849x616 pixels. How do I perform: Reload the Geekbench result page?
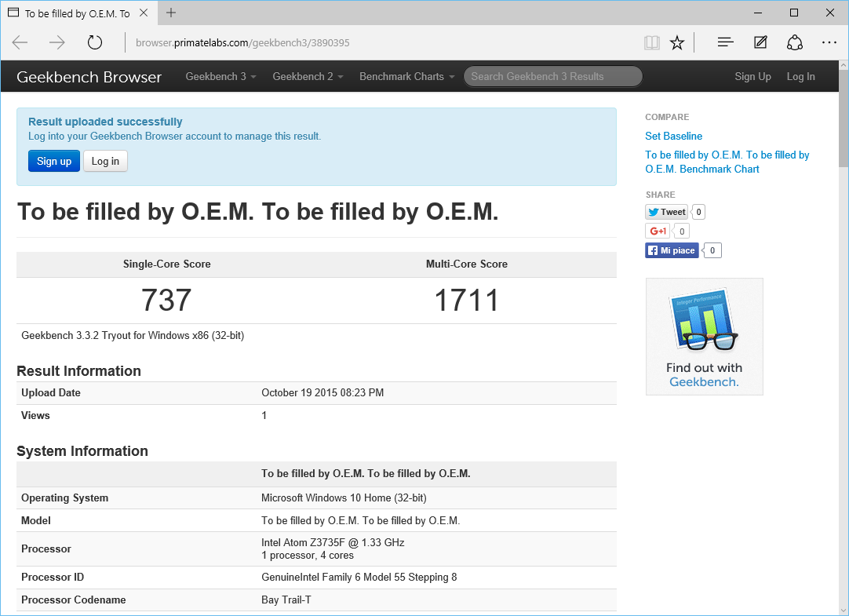pyautogui.click(x=95, y=42)
